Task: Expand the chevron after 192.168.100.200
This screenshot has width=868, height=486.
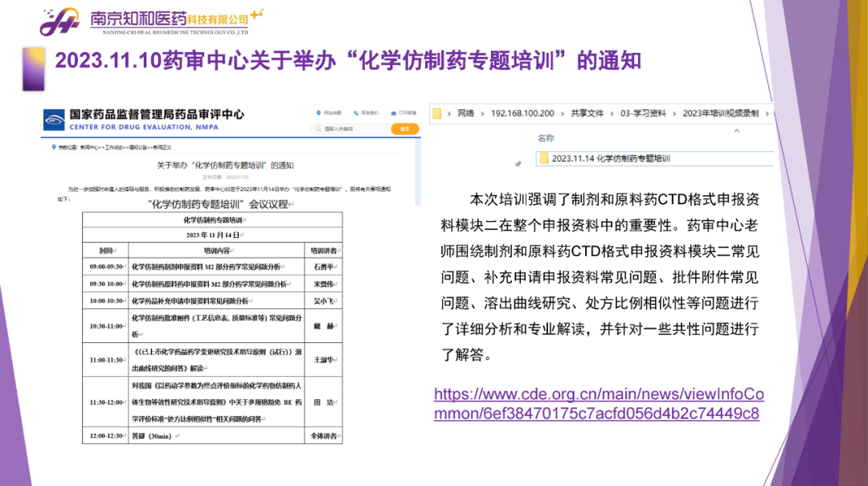Action: tap(562, 113)
